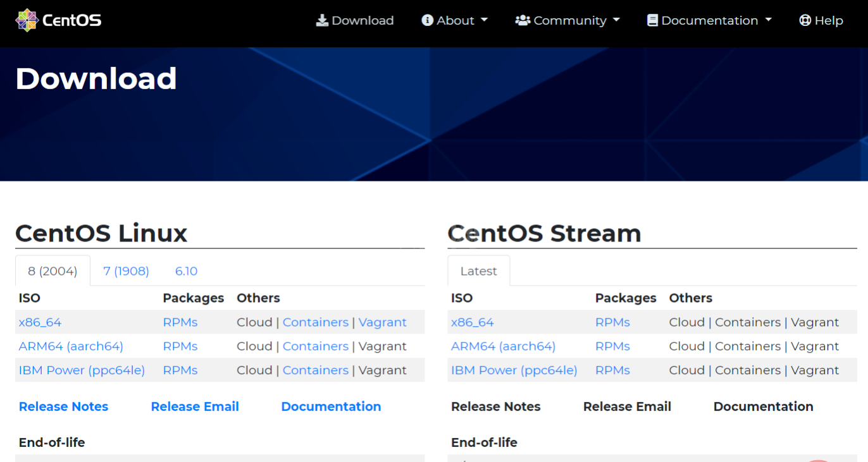Switch to the 6.10 tab
Viewport: 868px width, 462px height.
click(186, 271)
